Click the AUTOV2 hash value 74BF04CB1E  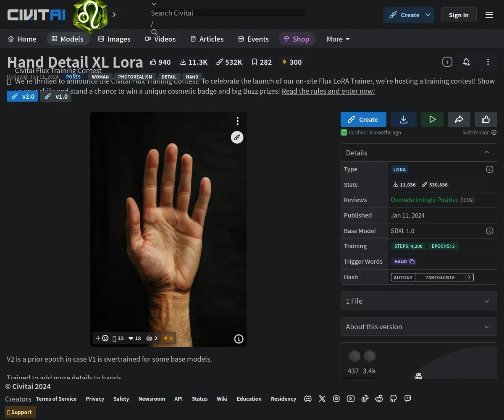440,277
